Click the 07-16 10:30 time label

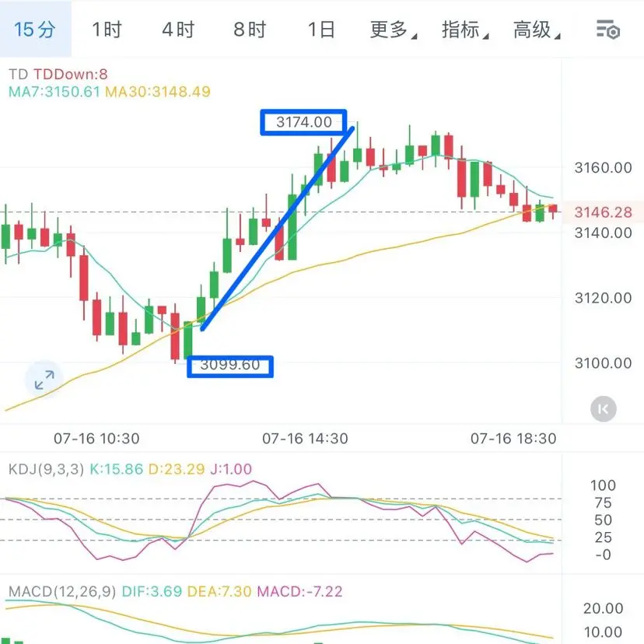point(96,438)
